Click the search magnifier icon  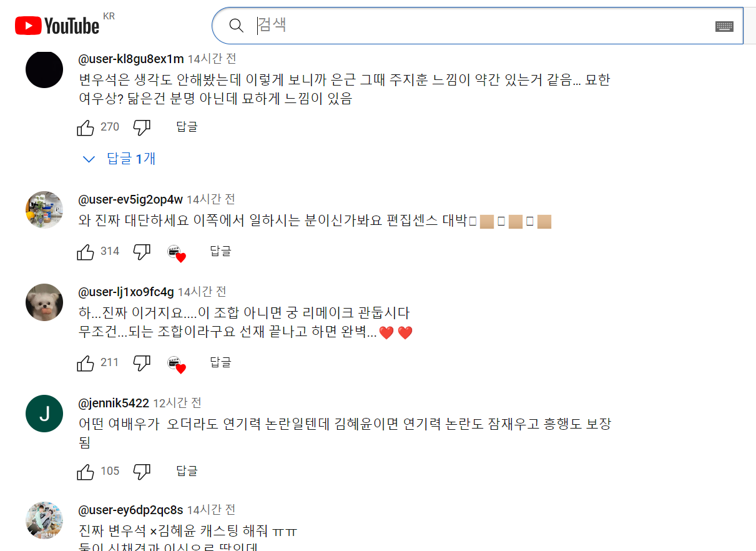(x=237, y=26)
